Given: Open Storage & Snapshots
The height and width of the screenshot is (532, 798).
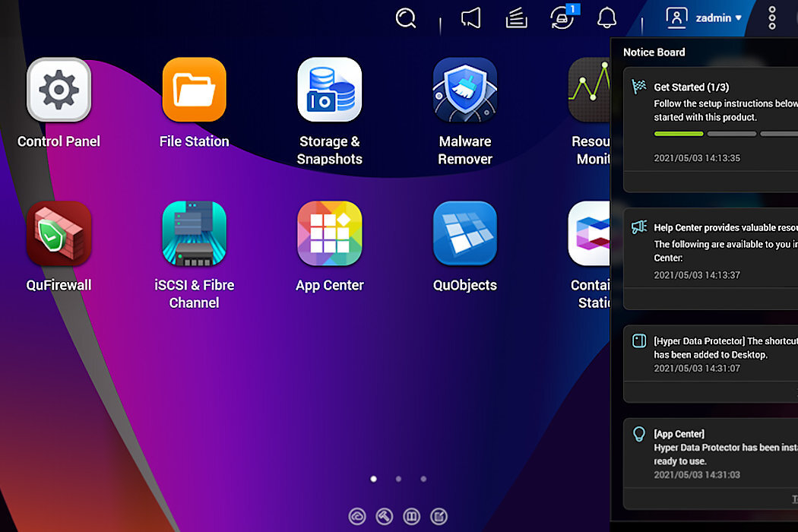Looking at the screenshot, I should [330, 90].
